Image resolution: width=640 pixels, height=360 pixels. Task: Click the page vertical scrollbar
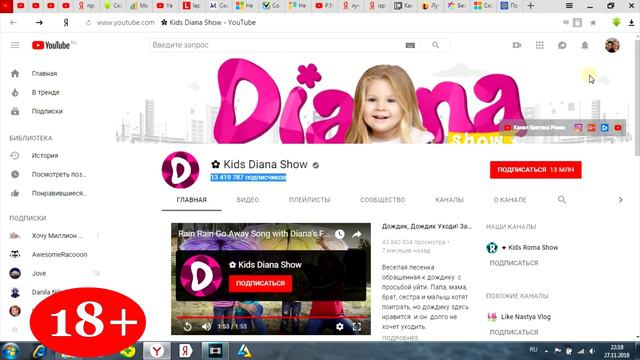tap(637, 98)
